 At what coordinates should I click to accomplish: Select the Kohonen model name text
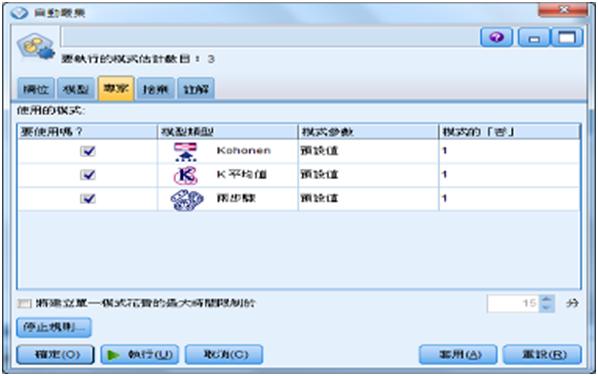tap(244, 151)
